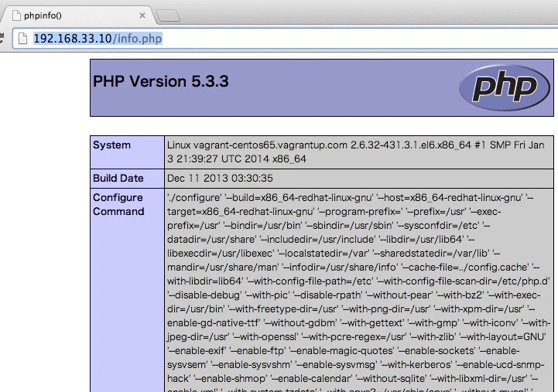This screenshot has width=558, height=392.
Task: Click the '--without-sqlite' option text
Action: (x=392, y=378)
